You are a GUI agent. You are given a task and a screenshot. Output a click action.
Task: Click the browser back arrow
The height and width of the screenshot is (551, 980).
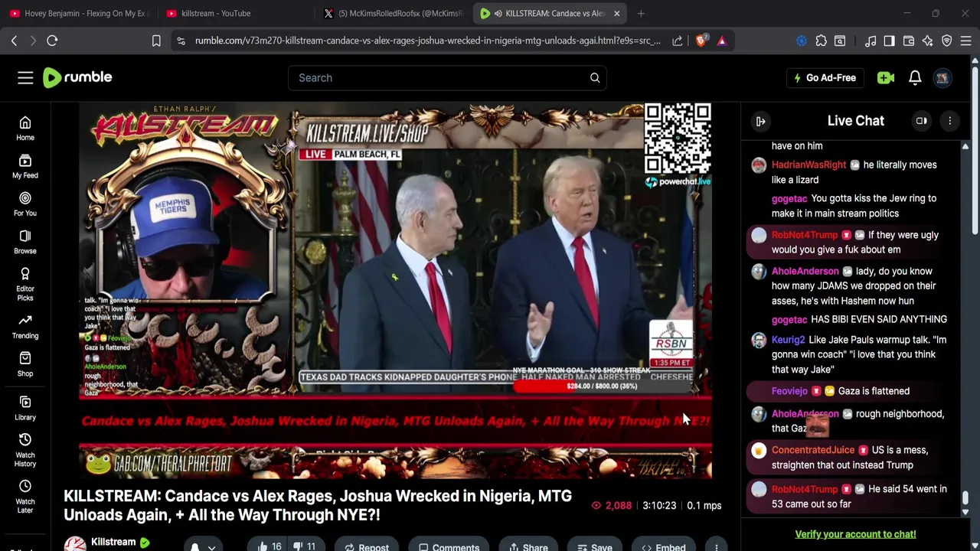pos(14,41)
